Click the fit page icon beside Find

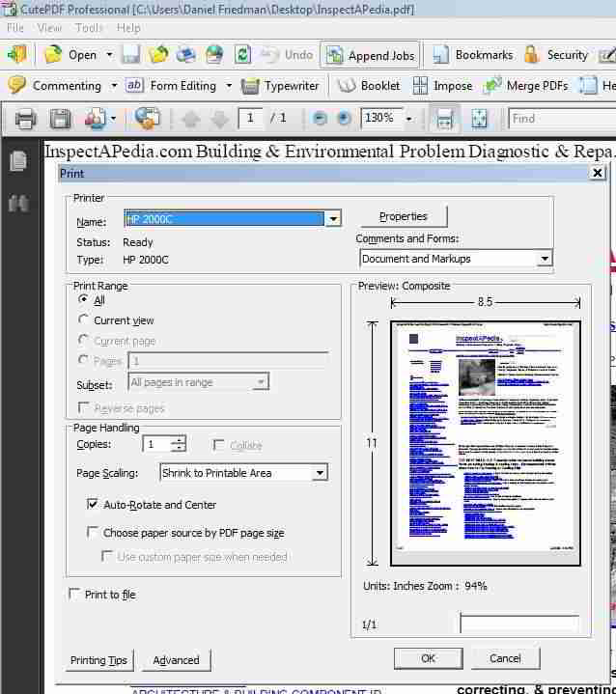point(479,119)
